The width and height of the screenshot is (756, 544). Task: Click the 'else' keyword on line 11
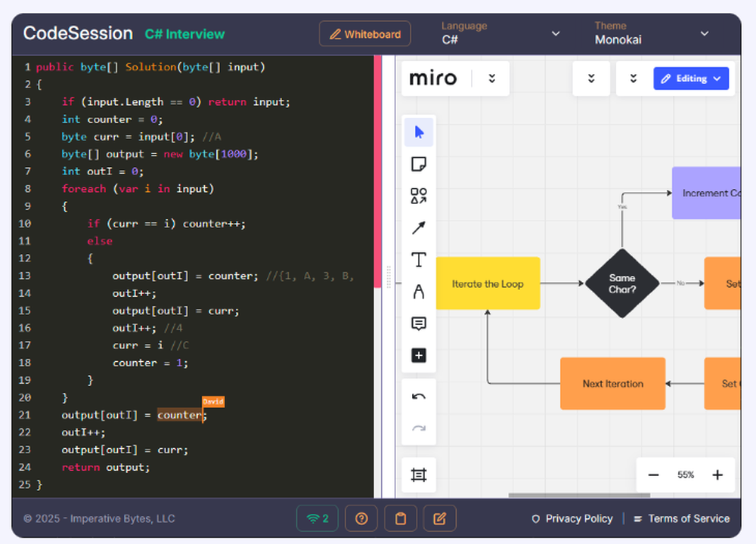100,240
